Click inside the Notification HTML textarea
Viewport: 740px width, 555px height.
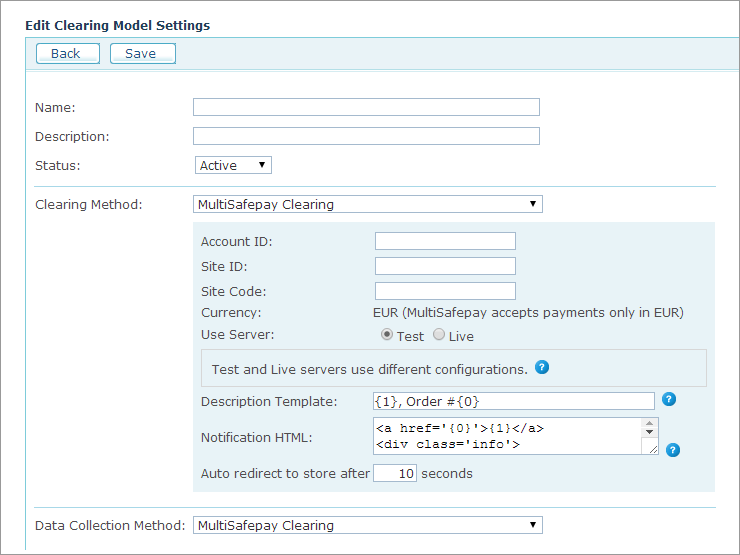tap(507, 436)
